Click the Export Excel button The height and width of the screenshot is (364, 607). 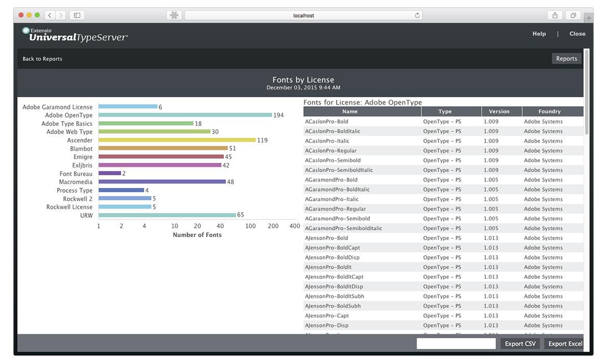pos(564,344)
